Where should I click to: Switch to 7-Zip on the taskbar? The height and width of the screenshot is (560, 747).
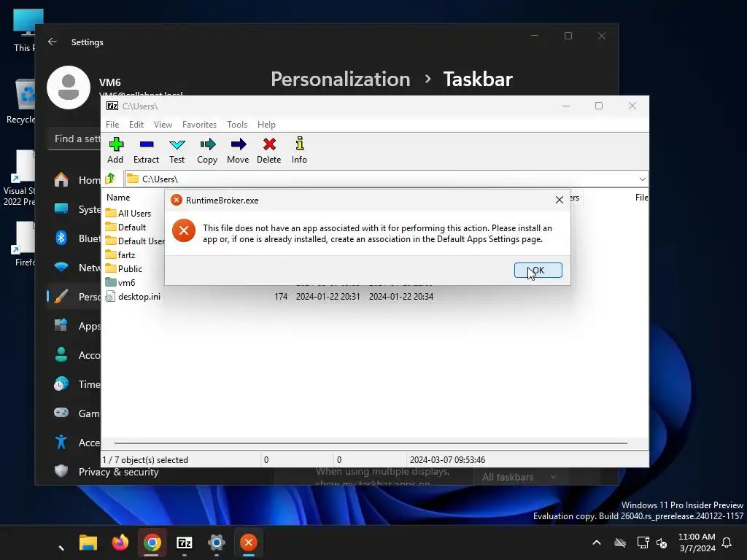click(185, 542)
